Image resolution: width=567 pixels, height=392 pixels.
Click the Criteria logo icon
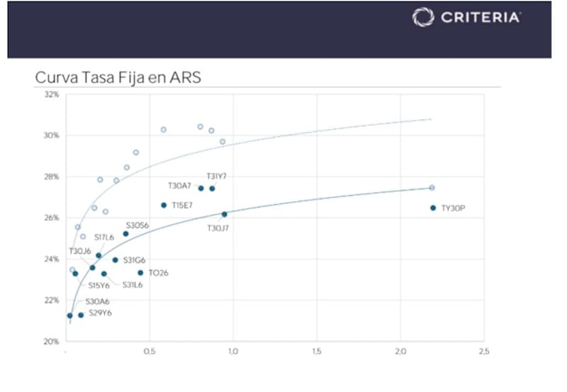pyautogui.click(x=423, y=17)
